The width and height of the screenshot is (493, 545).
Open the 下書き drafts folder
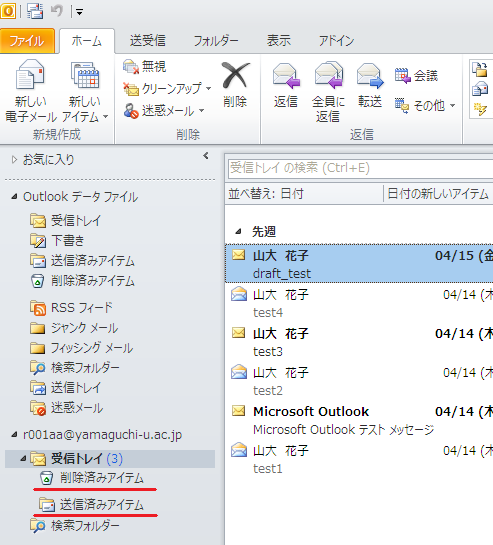57,241
